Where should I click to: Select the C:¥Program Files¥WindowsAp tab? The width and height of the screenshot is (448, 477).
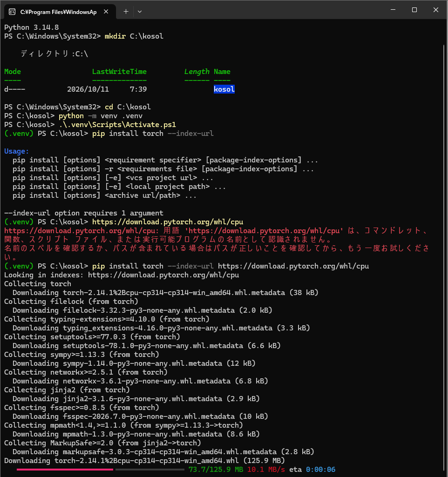(x=60, y=12)
